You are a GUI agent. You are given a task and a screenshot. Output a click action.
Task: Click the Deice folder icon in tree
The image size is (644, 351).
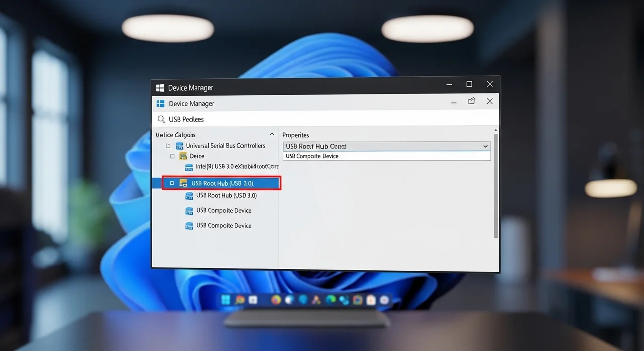[183, 156]
